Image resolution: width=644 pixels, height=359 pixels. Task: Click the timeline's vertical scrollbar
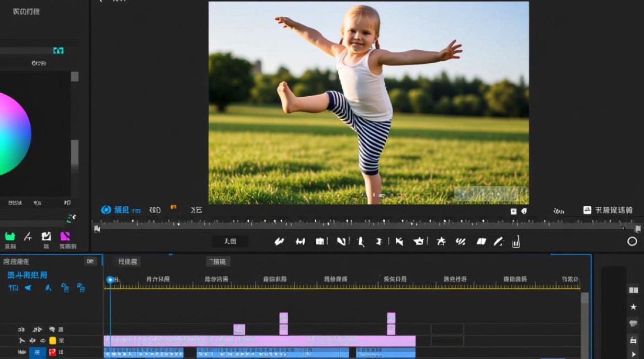[x=585, y=325]
